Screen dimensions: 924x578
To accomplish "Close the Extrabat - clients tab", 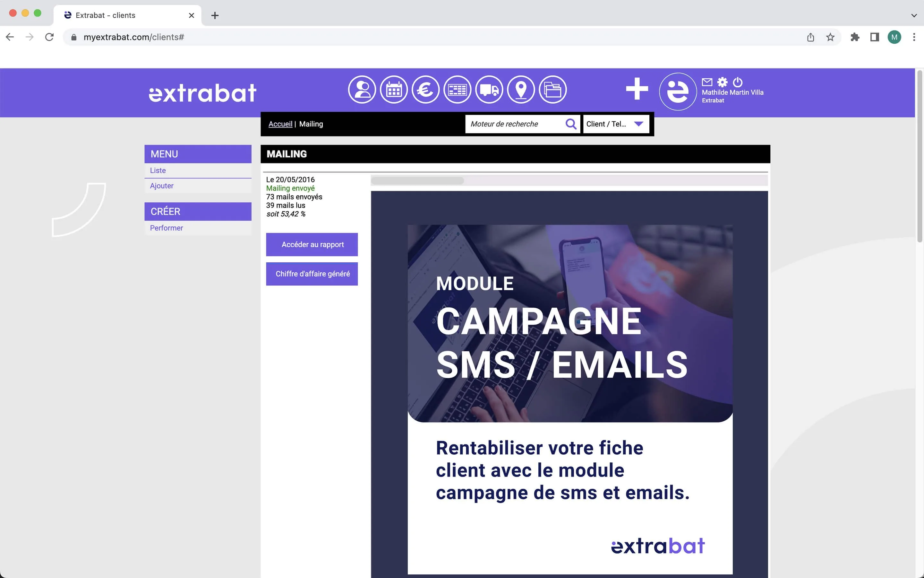I will 192,15.
